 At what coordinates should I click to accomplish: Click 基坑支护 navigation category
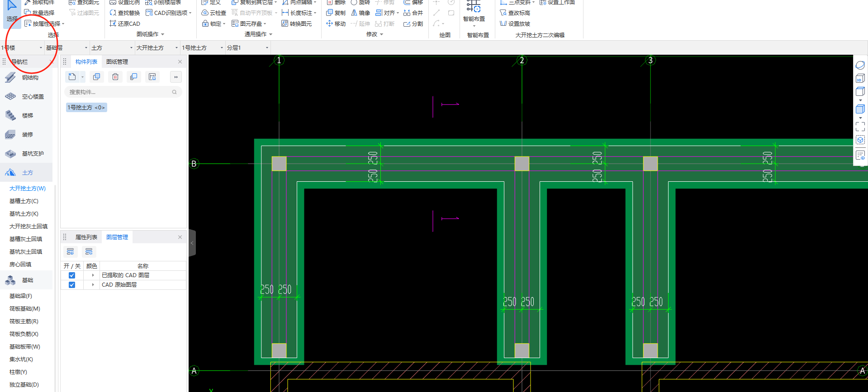(26, 153)
